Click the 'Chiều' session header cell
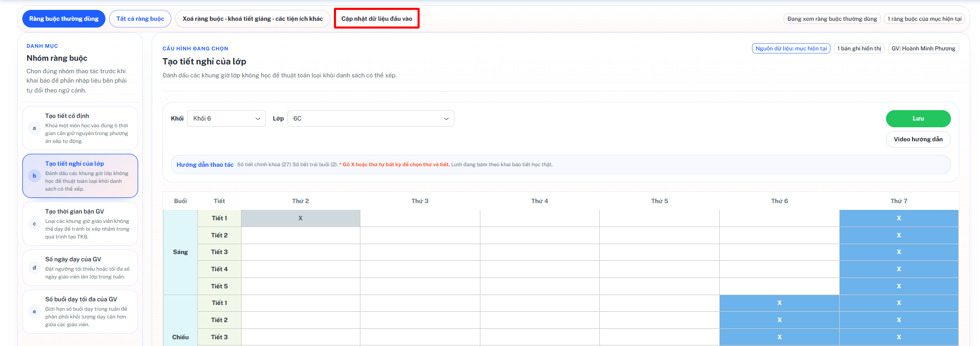This screenshot has height=346, width=980. coord(180,320)
